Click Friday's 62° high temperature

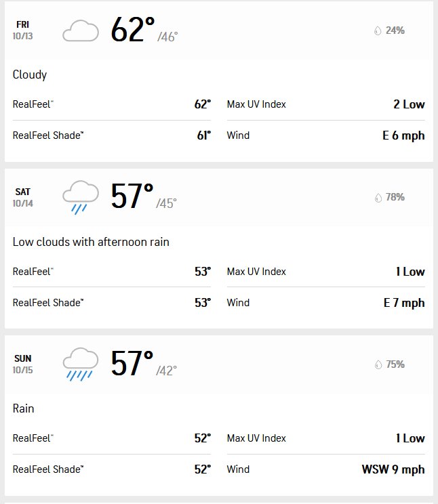133,30
